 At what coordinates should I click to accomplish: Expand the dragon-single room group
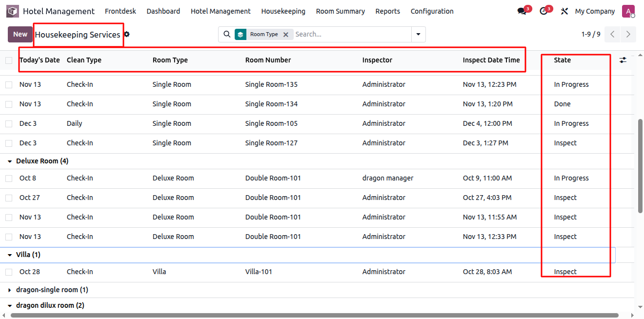[10, 290]
